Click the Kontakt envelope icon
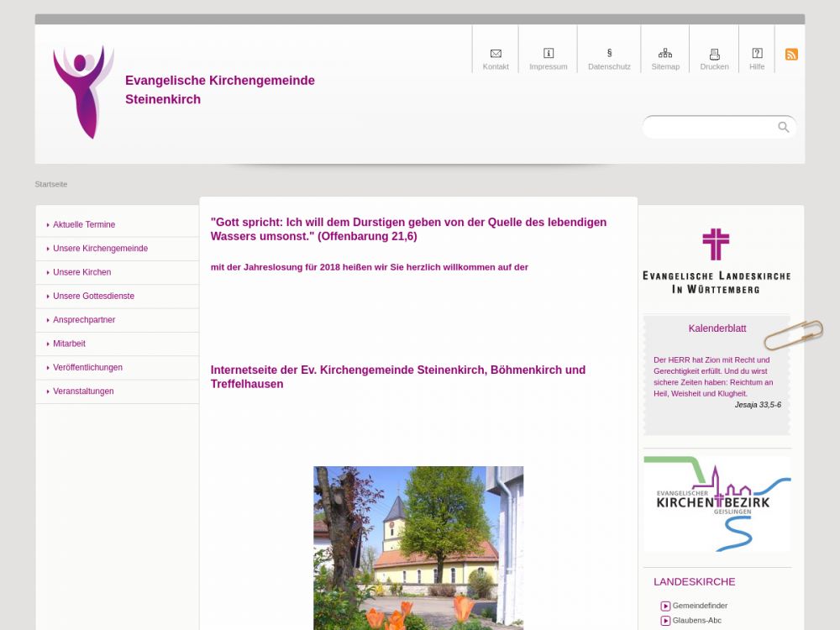 [x=496, y=54]
